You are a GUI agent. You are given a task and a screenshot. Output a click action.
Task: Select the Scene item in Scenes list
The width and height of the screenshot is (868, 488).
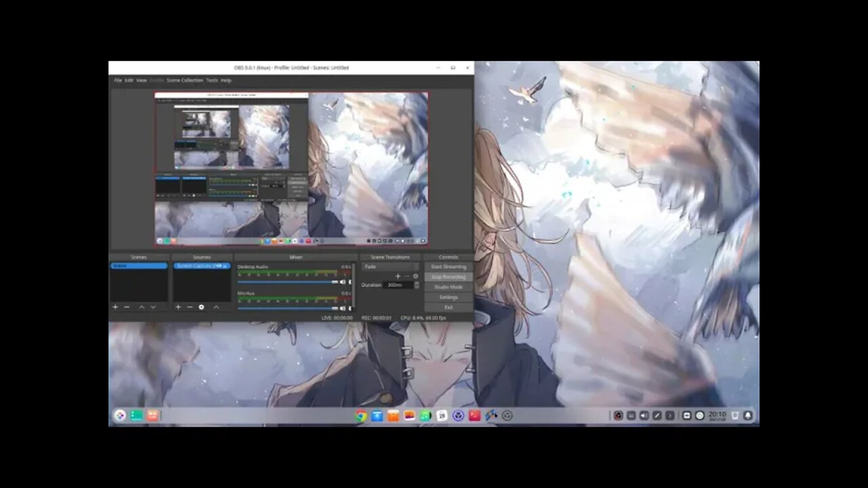click(139, 266)
